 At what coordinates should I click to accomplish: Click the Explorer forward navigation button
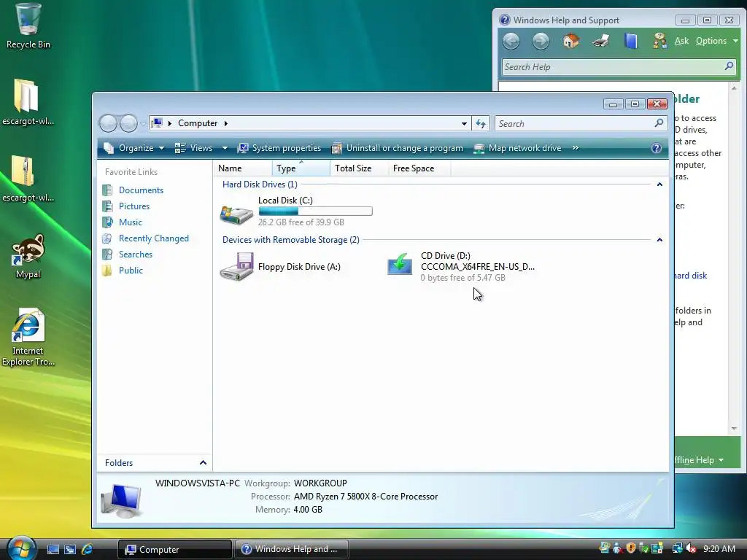[x=128, y=123]
